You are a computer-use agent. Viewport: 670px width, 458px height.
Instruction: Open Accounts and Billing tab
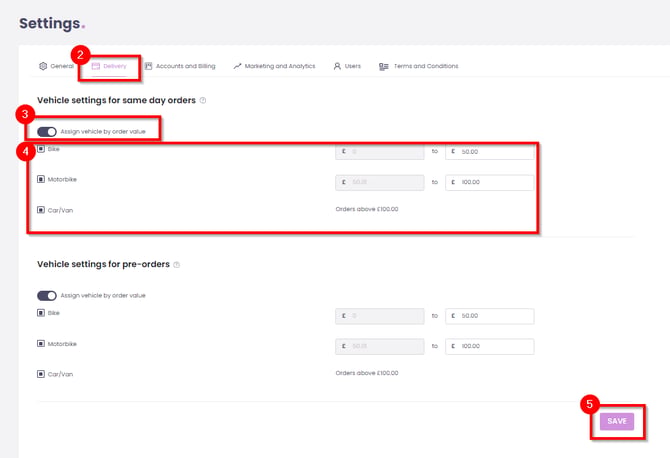coord(180,66)
